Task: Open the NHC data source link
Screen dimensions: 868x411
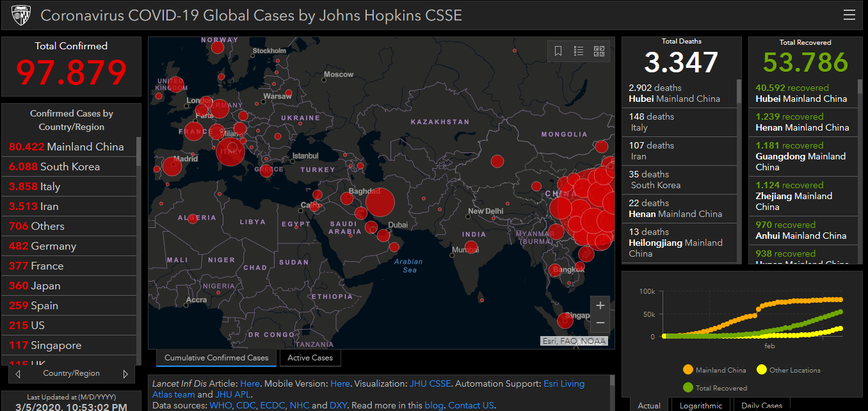Action: tap(300, 405)
